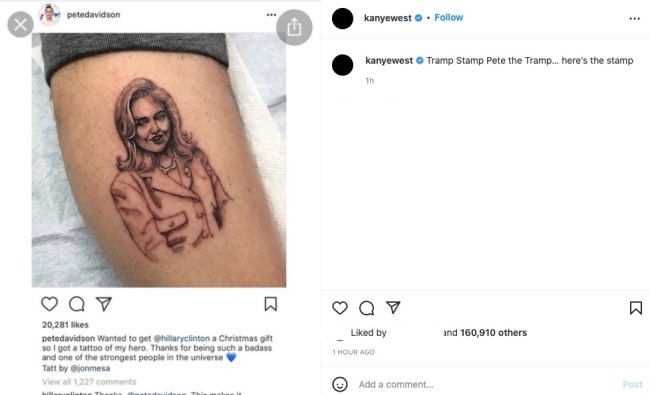Follow the kanyewest account

pos(449,17)
